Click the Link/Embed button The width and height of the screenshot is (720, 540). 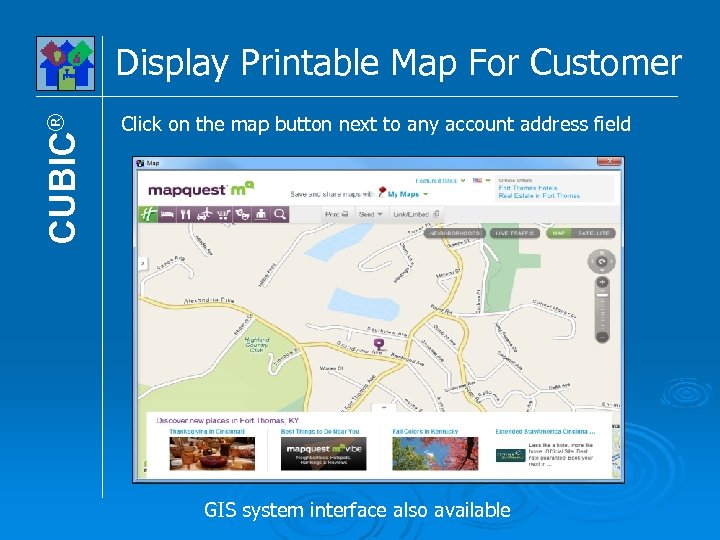click(x=416, y=214)
